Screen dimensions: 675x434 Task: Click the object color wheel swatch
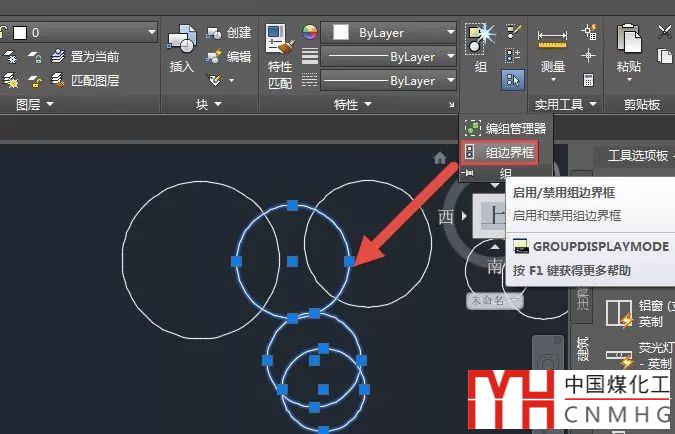pos(310,33)
